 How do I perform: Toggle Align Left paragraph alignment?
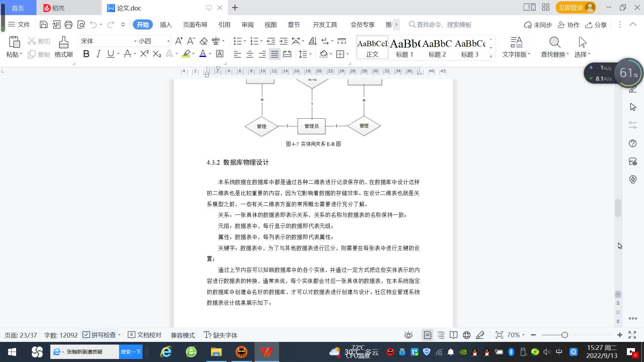[x=237, y=54]
